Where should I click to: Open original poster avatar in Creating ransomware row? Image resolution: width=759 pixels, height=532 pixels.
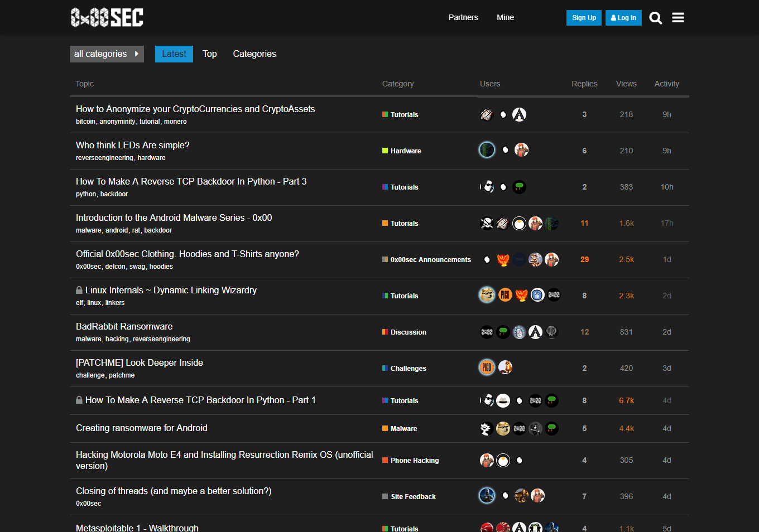click(487, 428)
